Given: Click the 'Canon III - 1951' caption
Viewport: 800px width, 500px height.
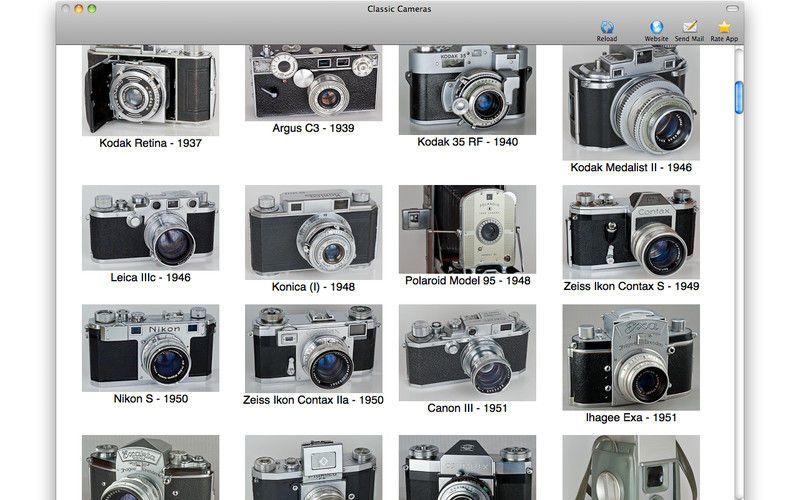Looking at the screenshot, I should pyautogui.click(x=467, y=409).
